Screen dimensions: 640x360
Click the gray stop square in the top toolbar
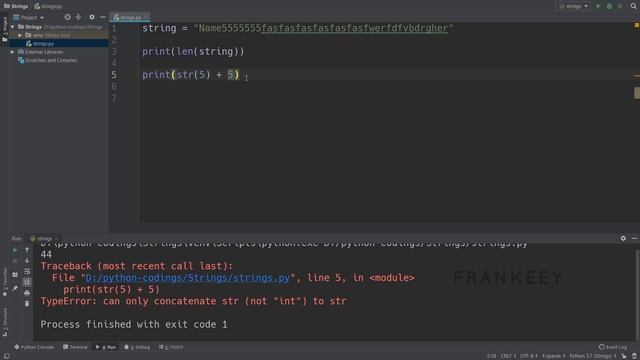[620, 6]
